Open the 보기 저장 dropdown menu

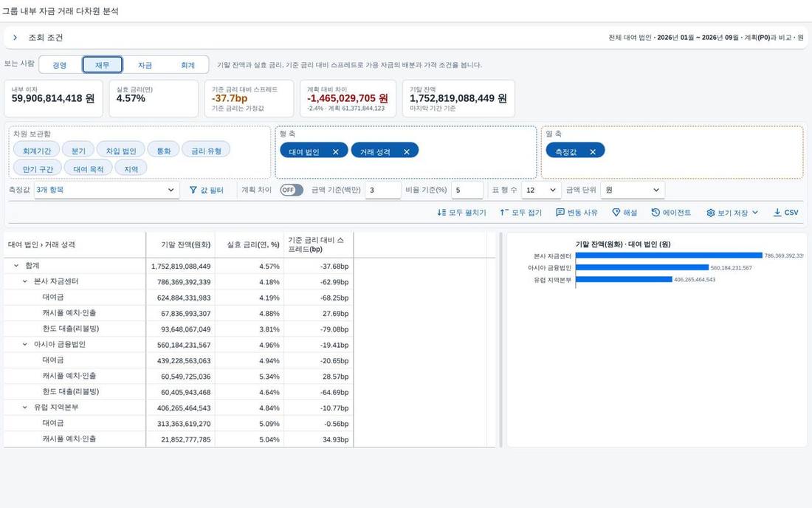point(732,213)
